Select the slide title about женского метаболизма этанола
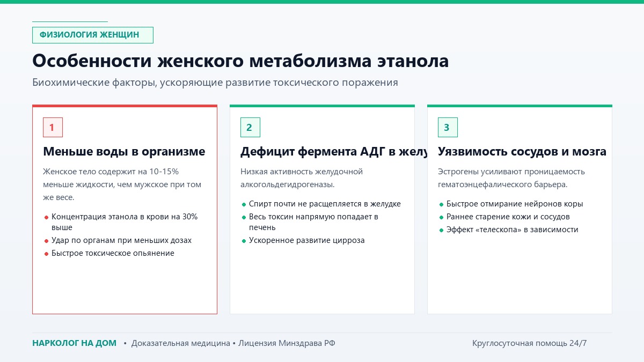Screen dimensions: 644x362 click(240, 61)
